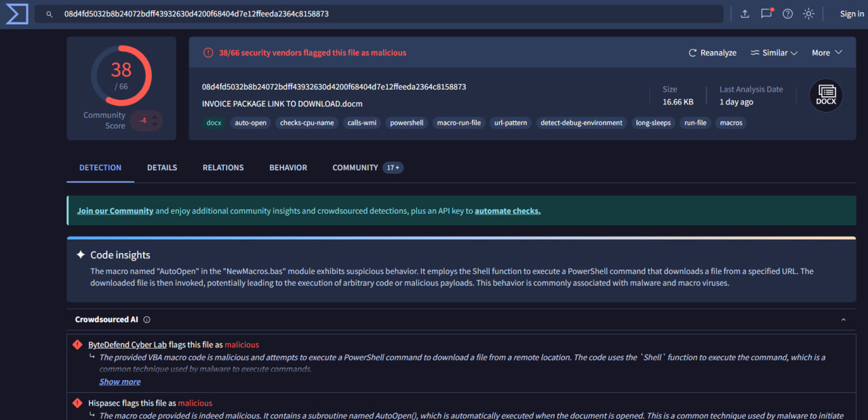Click the Join our Community link
Image resolution: width=868 pixels, height=420 pixels.
point(115,210)
